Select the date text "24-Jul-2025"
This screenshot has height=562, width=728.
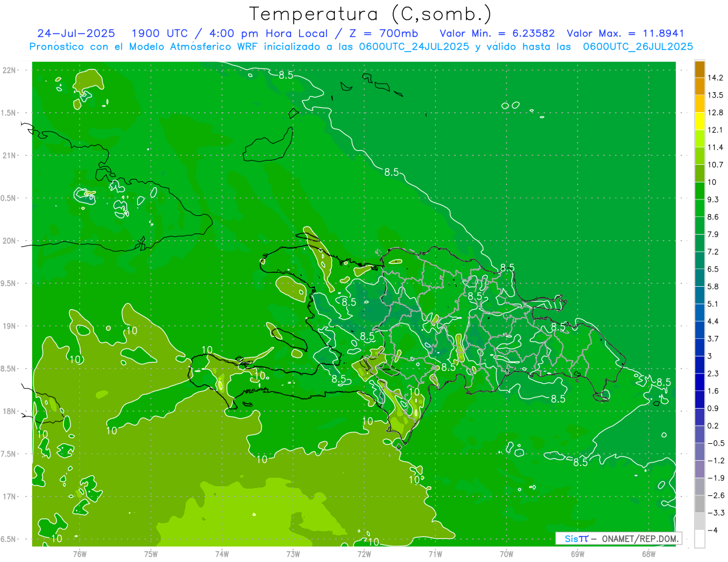point(76,33)
